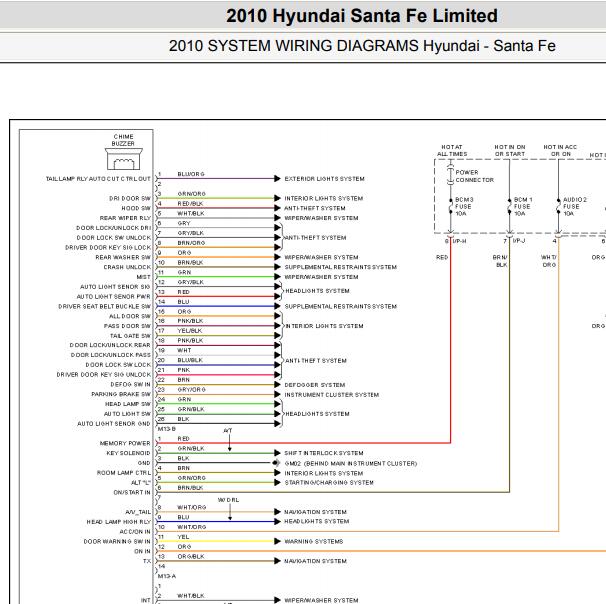Click the 'MIST' pin label
606x604 pixels.
coord(143,277)
